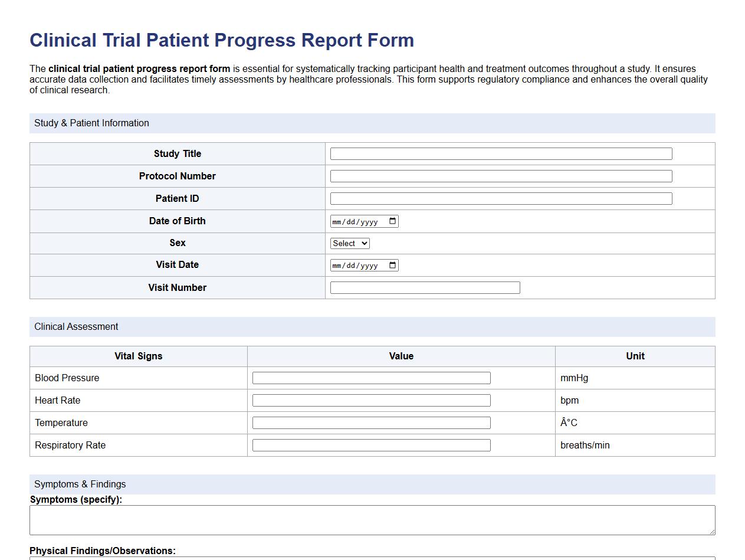Click the Date of Birth date field
745x560 pixels.
pos(357,221)
